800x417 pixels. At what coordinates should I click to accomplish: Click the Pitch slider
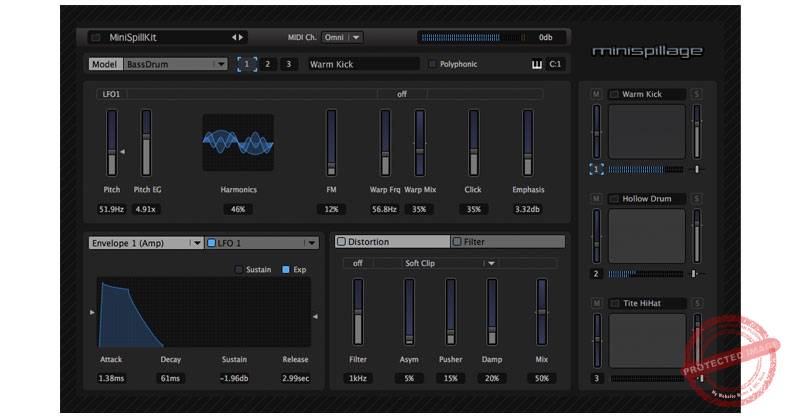[112, 143]
